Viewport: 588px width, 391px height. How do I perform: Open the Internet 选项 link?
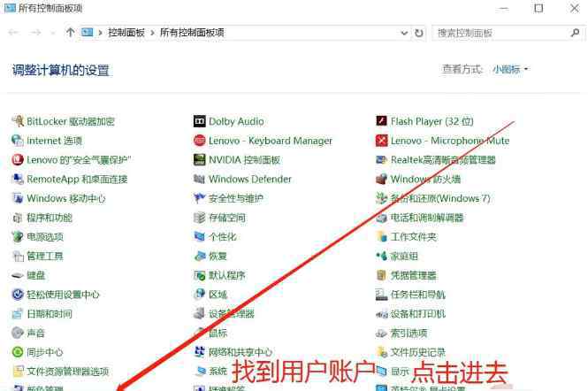[54, 141]
